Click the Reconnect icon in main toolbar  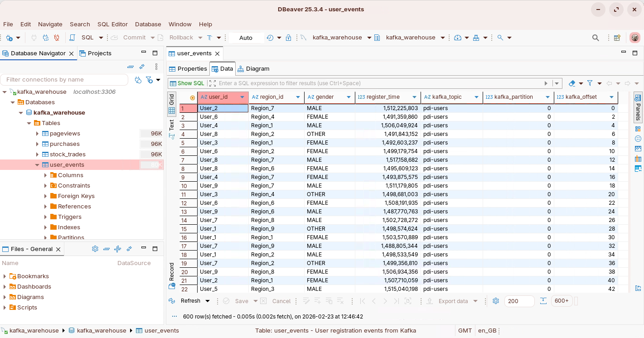click(45, 38)
